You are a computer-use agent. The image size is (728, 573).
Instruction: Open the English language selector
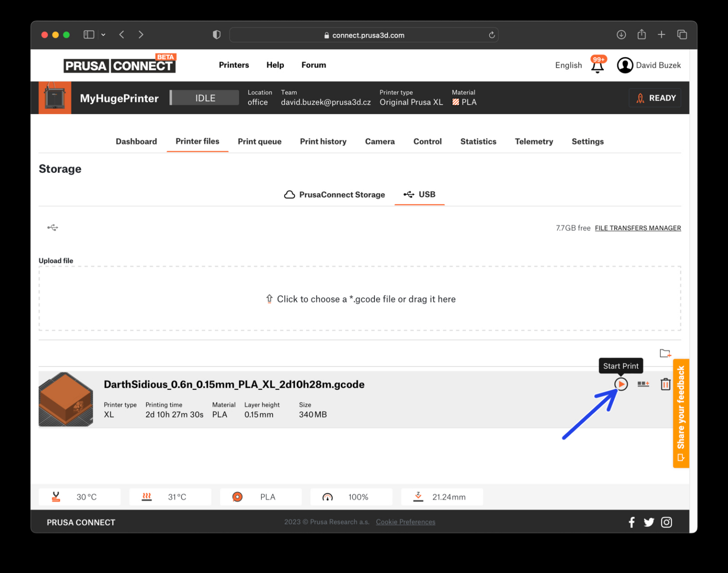coord(568,65)
